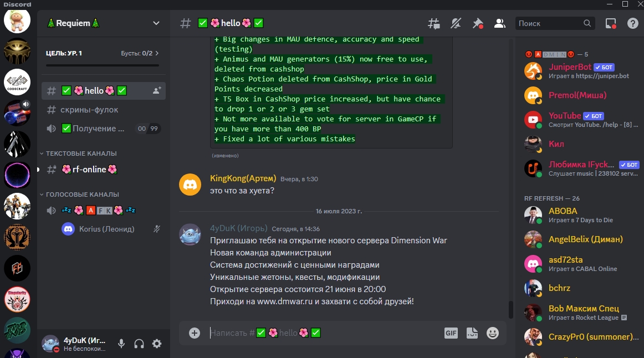Join the Получение voice channel
This screenshot has height=358, width=644.
104,129
